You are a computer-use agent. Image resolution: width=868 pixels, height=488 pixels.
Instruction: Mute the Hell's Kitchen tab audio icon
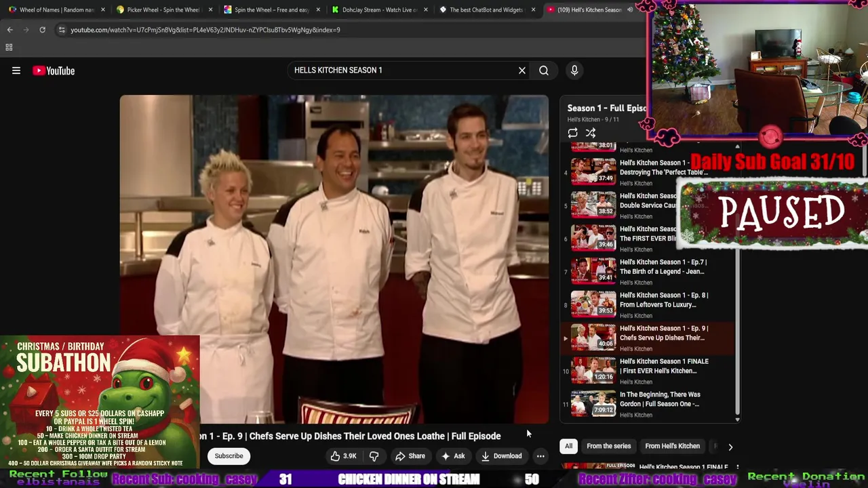(x=630, y=10)
